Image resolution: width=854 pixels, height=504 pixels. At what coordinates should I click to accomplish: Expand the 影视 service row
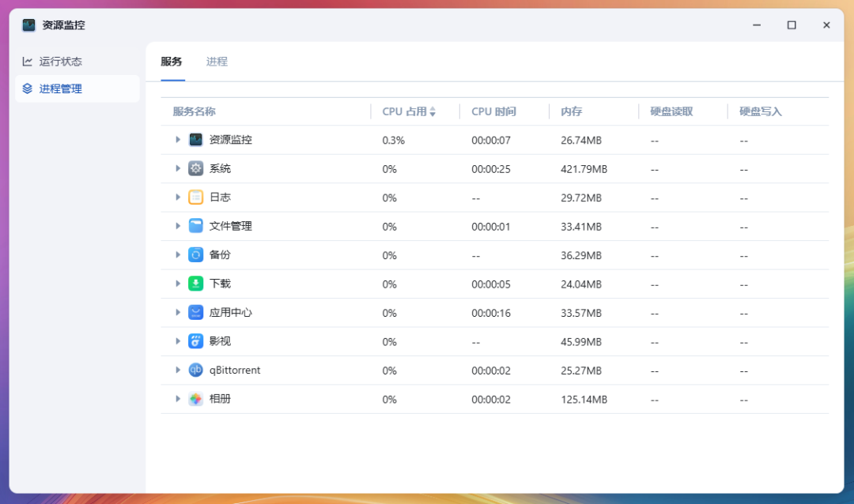pos(178,341)
